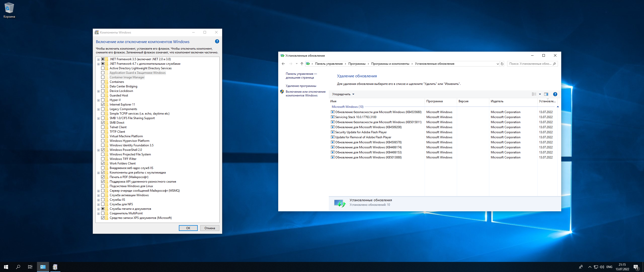Uncheck Work Folders Client
The image size is (644, 272).
103,163
